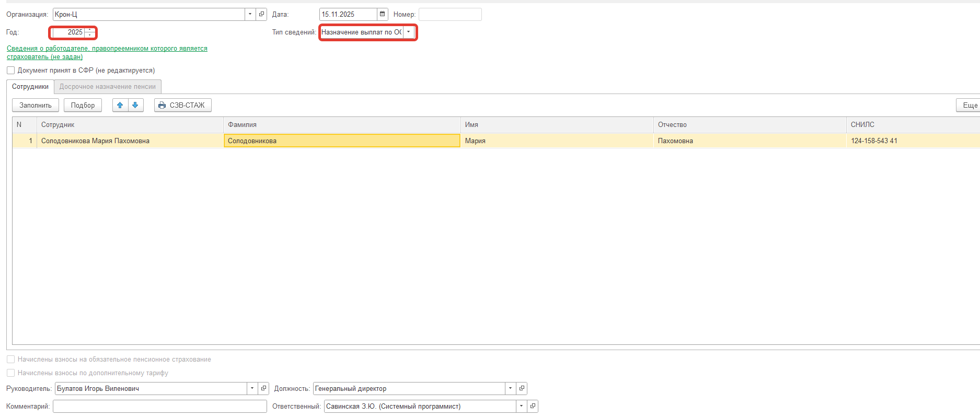Toggle Начислены взносы на обязательное пенсионное страхование
Screen dimensions: 980x417
pyautogui.click(x=10, y=360)
